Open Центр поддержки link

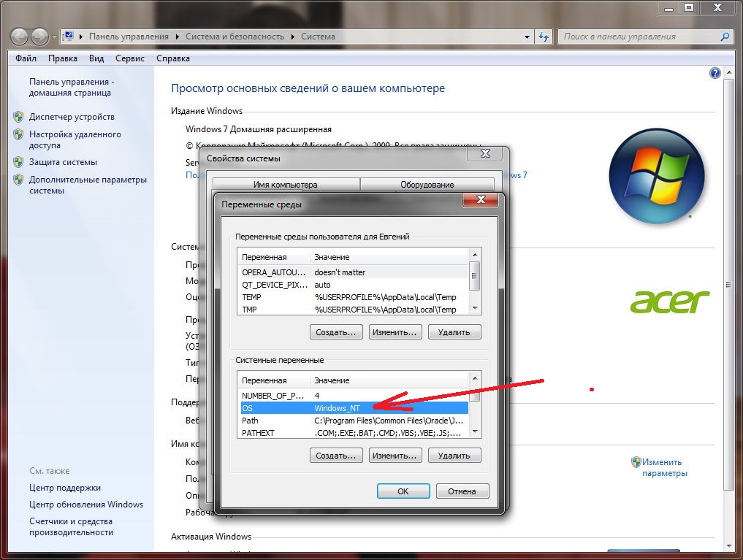65,488
